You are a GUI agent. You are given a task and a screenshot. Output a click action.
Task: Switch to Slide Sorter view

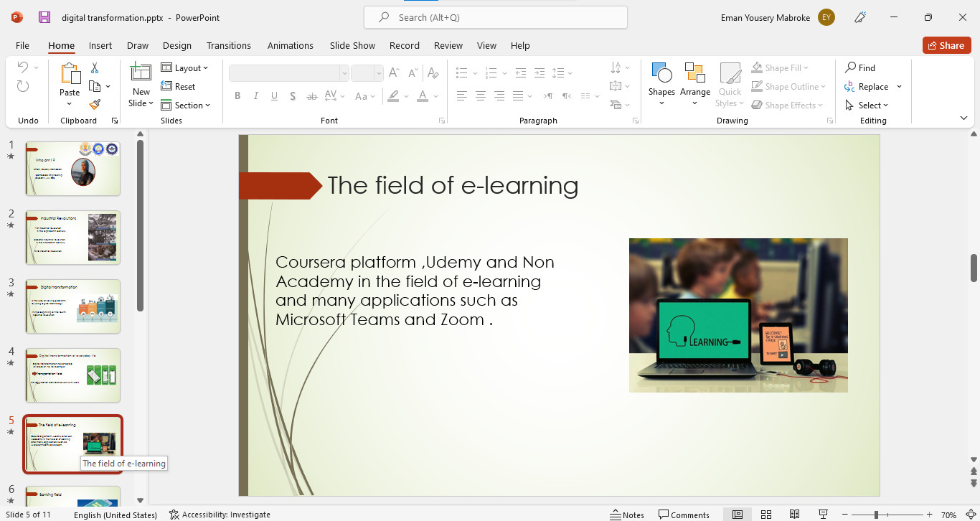tap(766, 514)
